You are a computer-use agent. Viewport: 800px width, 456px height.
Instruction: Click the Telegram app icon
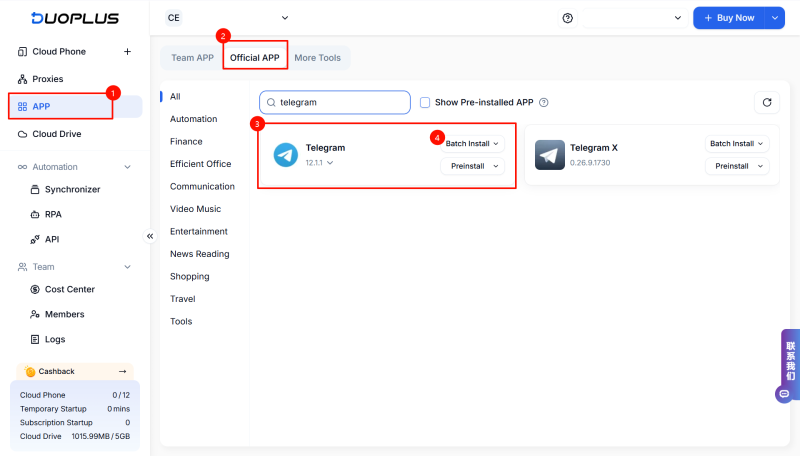pyautogui.click(x=286, y=154)
